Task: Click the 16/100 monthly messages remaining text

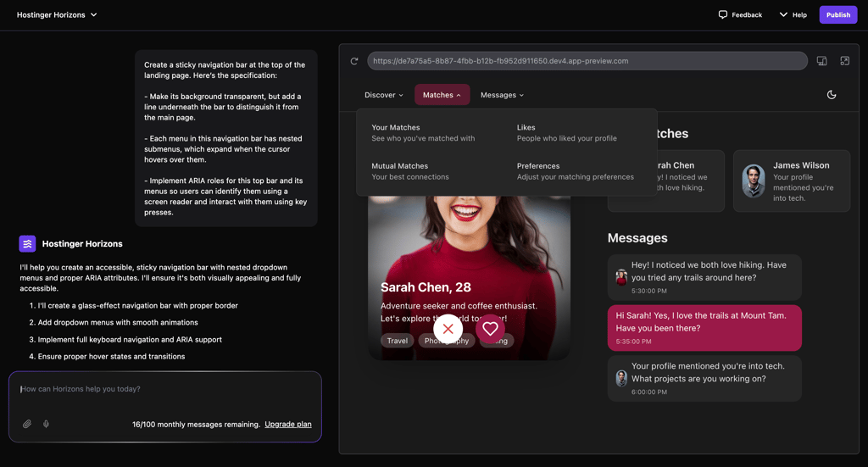Action: pos(196,425)
